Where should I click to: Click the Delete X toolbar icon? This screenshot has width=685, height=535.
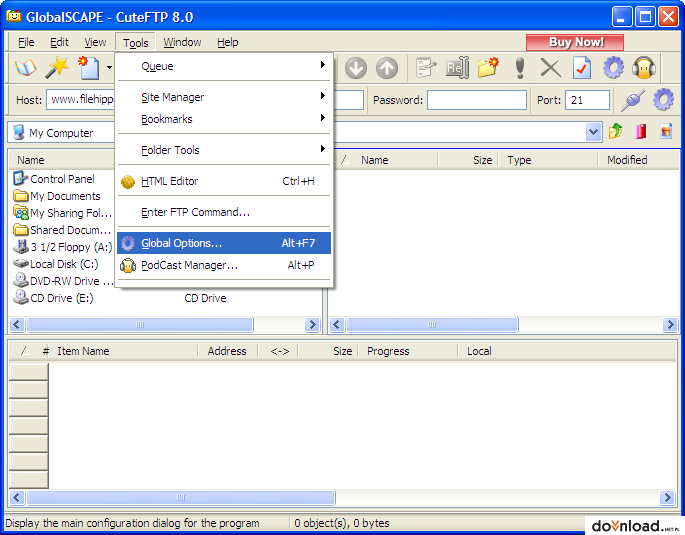(x=550, y=68)
